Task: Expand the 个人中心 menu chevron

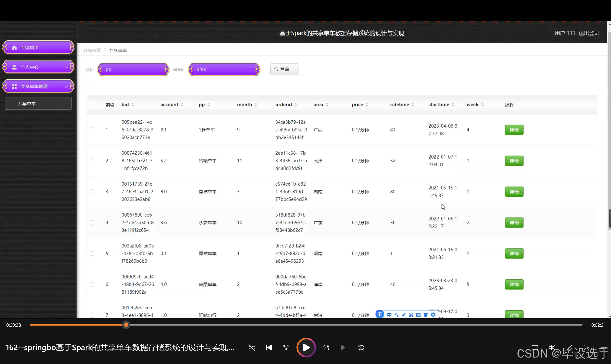Action: [x=67, y=67]
